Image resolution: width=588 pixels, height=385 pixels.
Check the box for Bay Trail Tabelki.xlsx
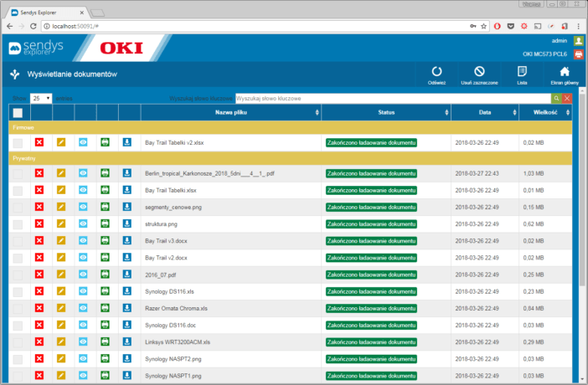coord(18,191)
